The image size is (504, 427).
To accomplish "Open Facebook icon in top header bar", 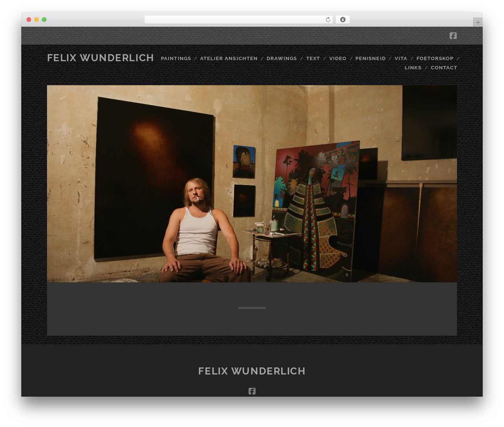I will pos(453,36).
